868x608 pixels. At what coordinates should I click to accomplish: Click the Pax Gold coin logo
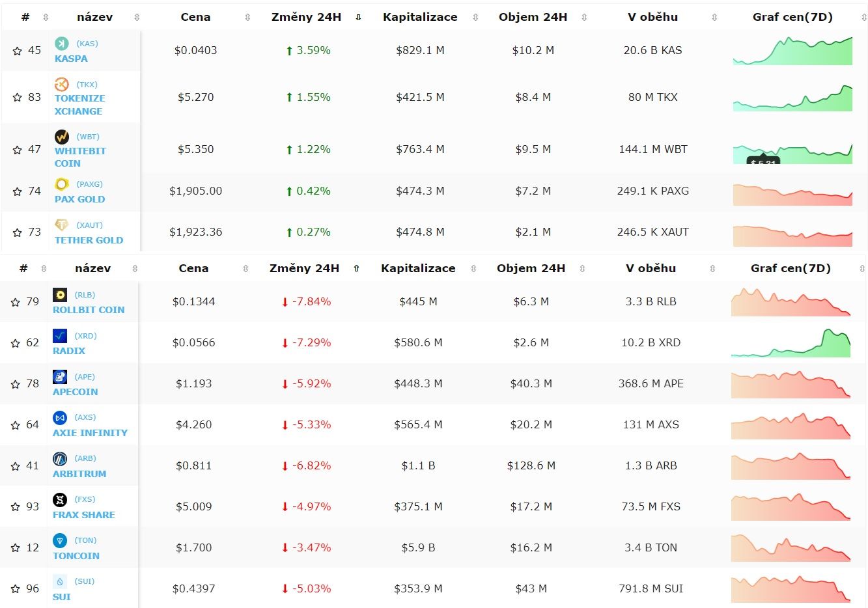[62, 184]
